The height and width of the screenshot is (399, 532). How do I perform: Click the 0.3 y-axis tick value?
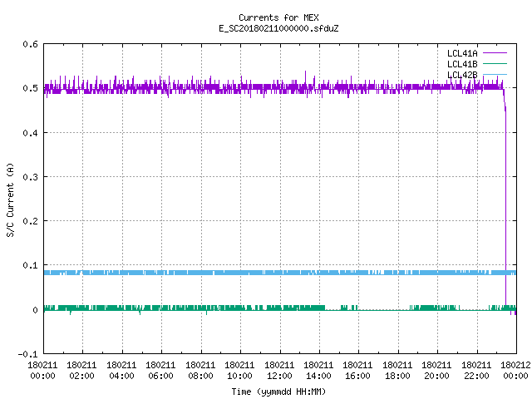pos(30,177)
